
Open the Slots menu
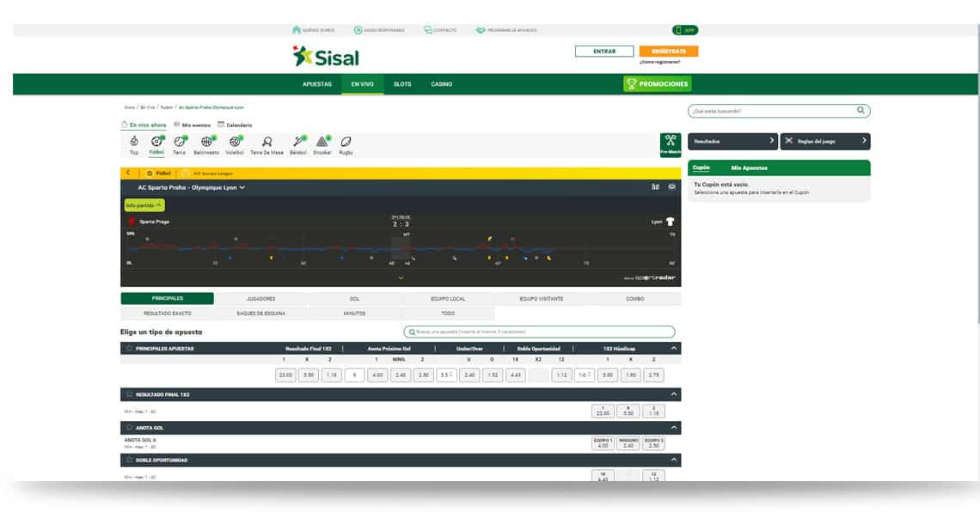coord(402,84)
